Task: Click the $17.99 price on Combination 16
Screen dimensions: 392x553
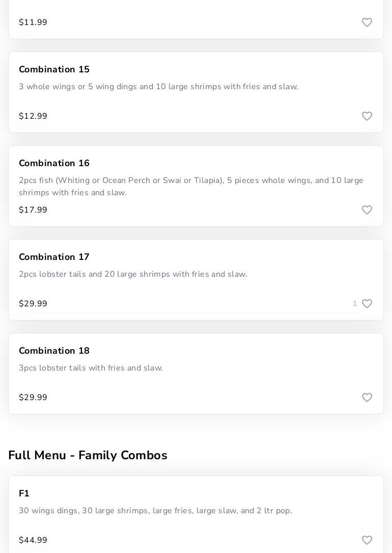Action: coord(33,210)
